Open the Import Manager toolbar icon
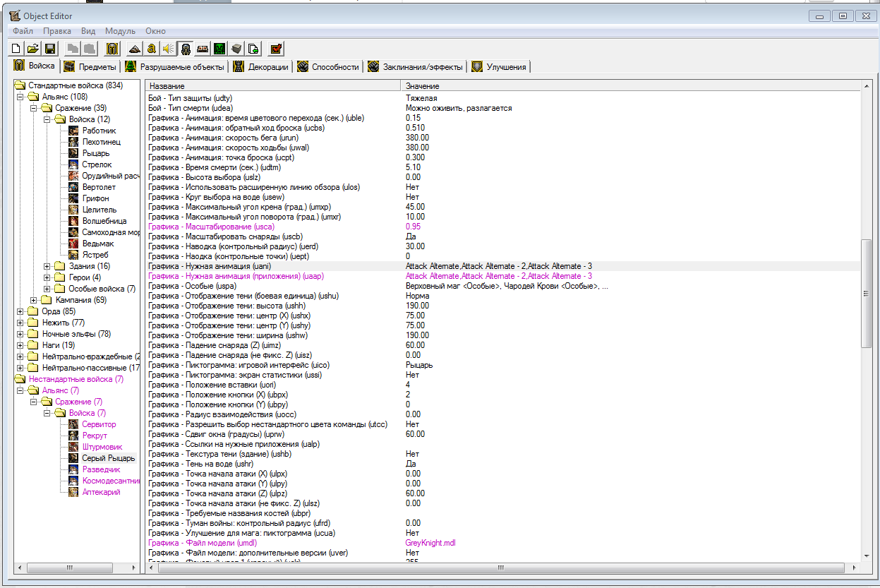 coord(253,49)
